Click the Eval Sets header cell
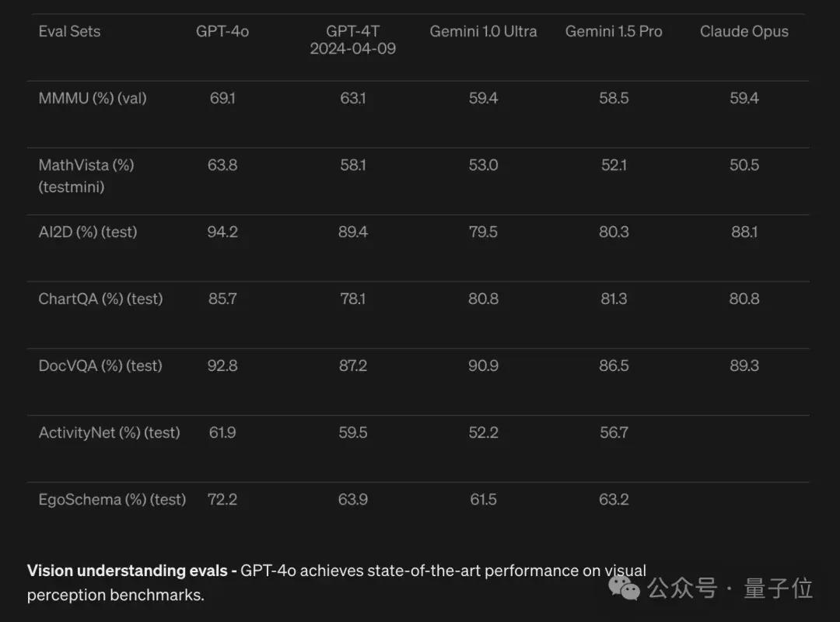 click(70, 31)
